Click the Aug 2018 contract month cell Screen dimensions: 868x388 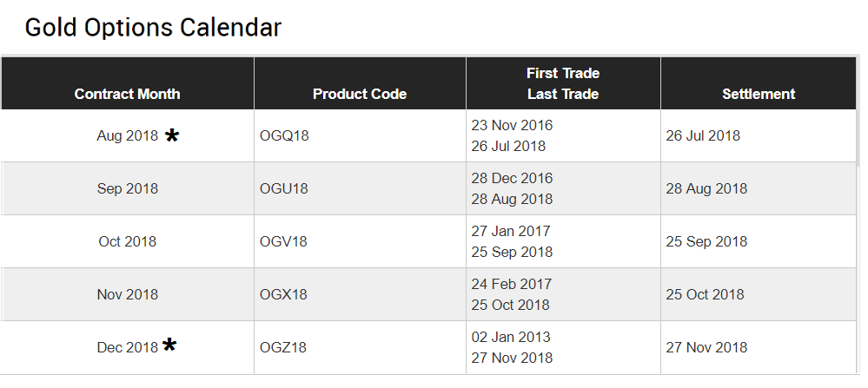(x=128, y=136)
